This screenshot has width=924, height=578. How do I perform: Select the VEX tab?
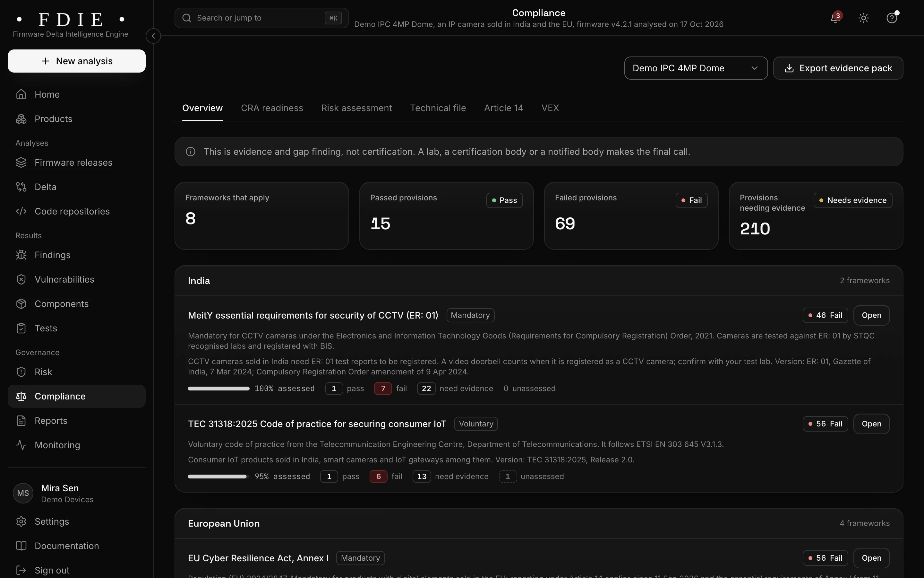pyautogui.click(x=550, y=108)
